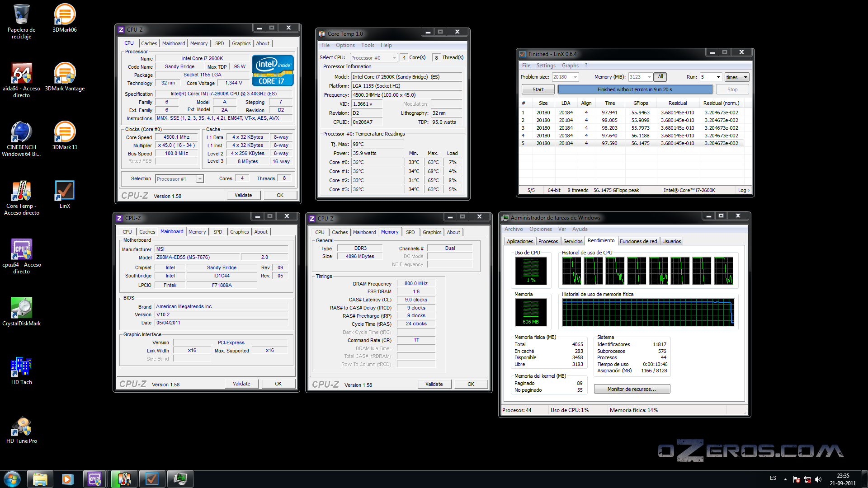Open the Memory (MiB) dropdown in LinX
Image resolution: width=868 pixels, height=488 pixels.
coord(641,77)
